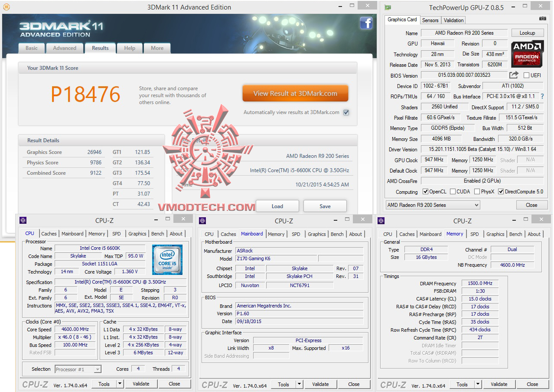Open Bench tab in CPU-Z Memory window
The width and height of the screenshot is (554, 392).
click(515, 234)
